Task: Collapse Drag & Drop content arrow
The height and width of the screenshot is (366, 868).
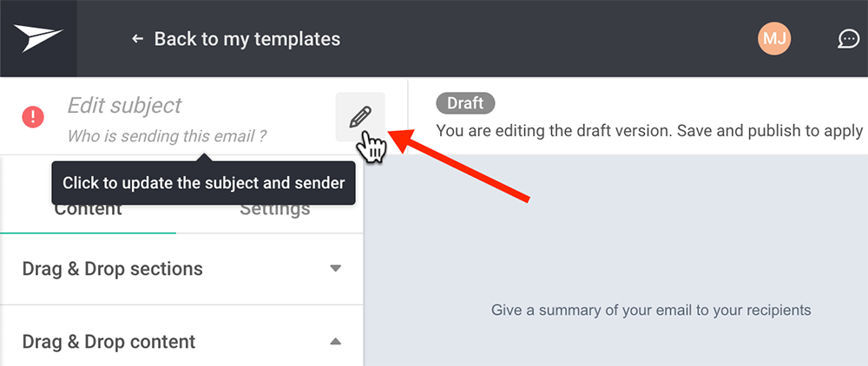Action: (335, 341)
